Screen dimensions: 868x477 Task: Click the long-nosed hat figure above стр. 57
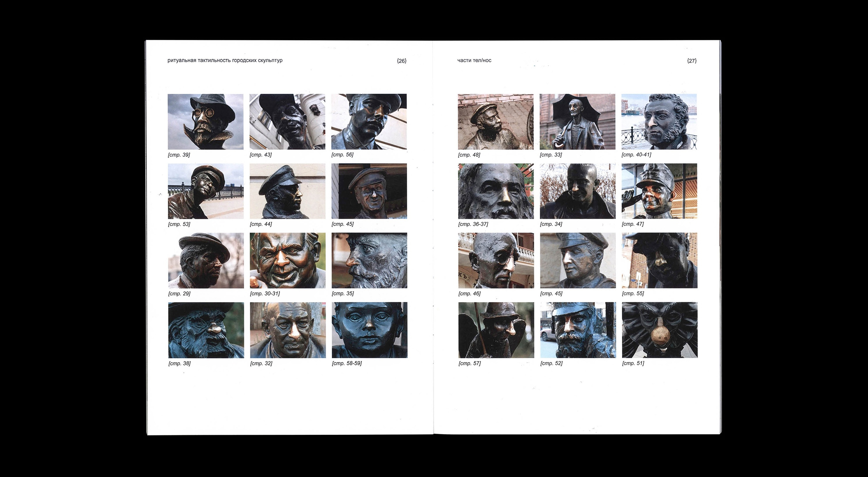pyautogui.click(x=496, y=330)
